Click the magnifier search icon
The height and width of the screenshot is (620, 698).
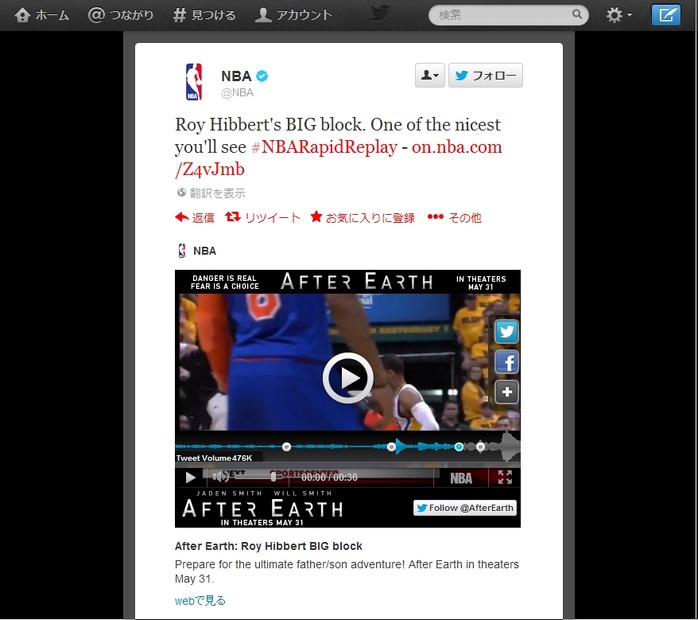(577, 14)
